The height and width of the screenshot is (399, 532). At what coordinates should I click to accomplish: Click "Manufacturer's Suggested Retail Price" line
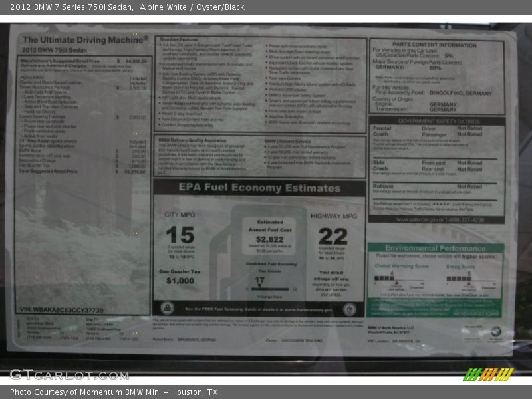(84, 61)
